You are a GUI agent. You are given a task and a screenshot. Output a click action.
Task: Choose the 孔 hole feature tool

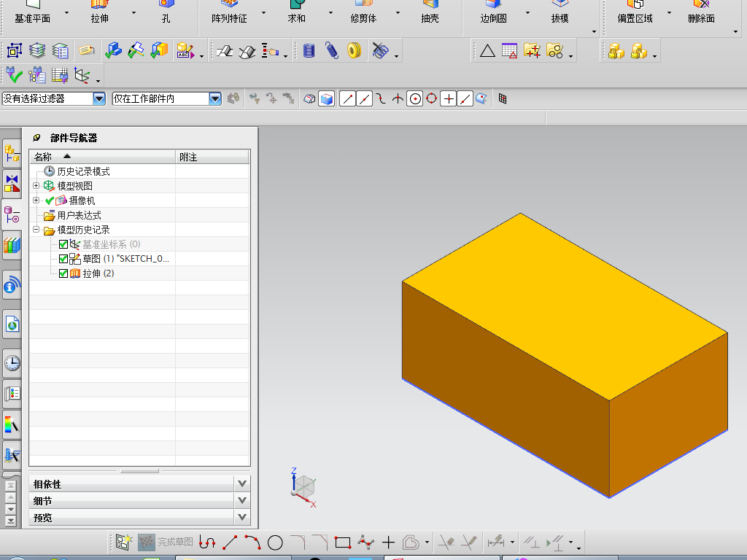(166, 13)
